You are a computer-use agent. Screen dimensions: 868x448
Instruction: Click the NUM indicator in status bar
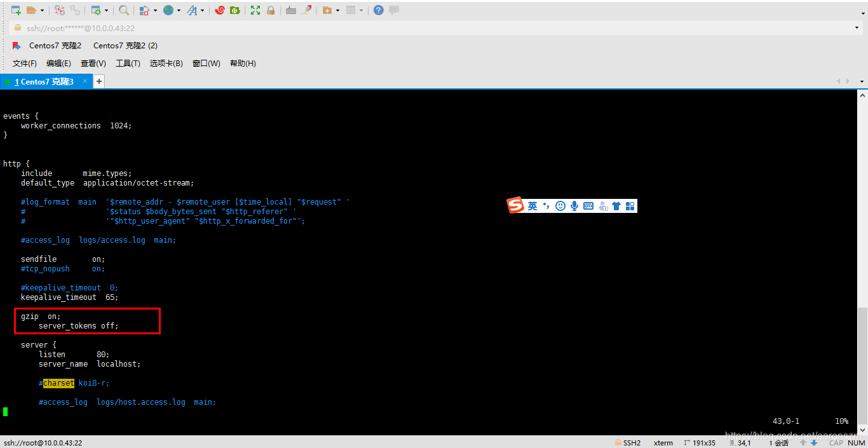(857, 443)
